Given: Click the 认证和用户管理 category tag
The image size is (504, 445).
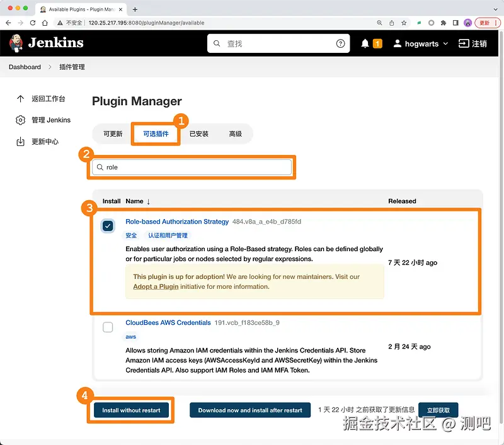Looking at the screenshot, I should point(168,235).
